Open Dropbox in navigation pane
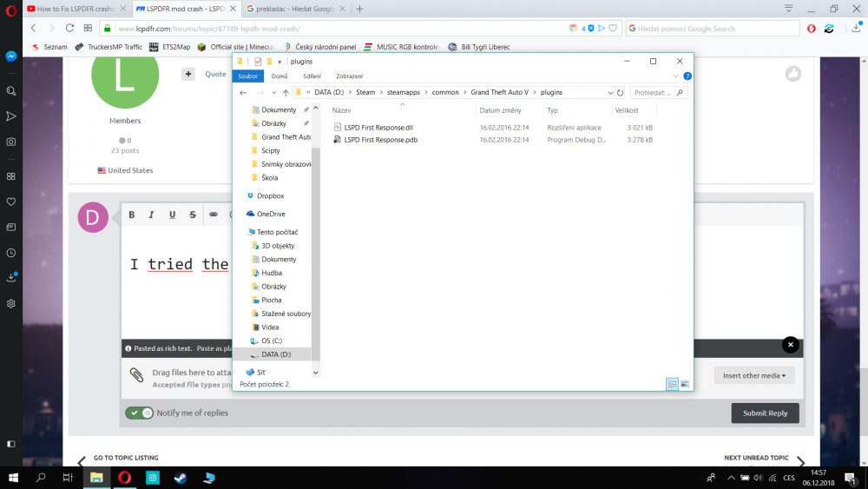Screen dimensions: 868x489 coord(270,195)
